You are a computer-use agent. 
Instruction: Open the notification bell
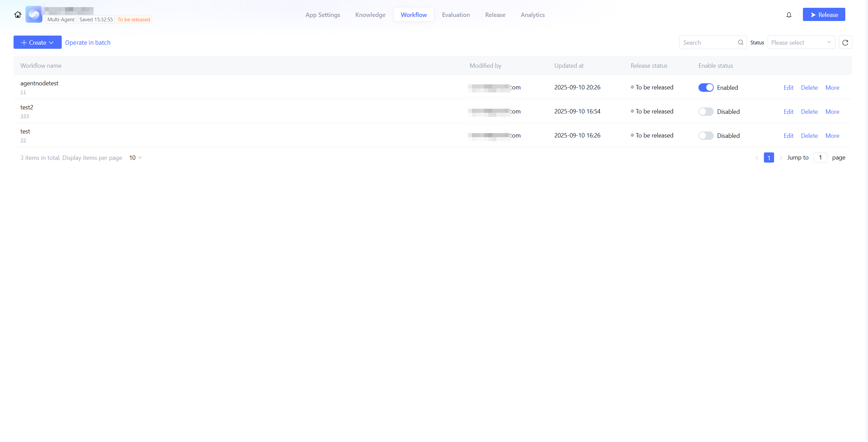point(789,15)
